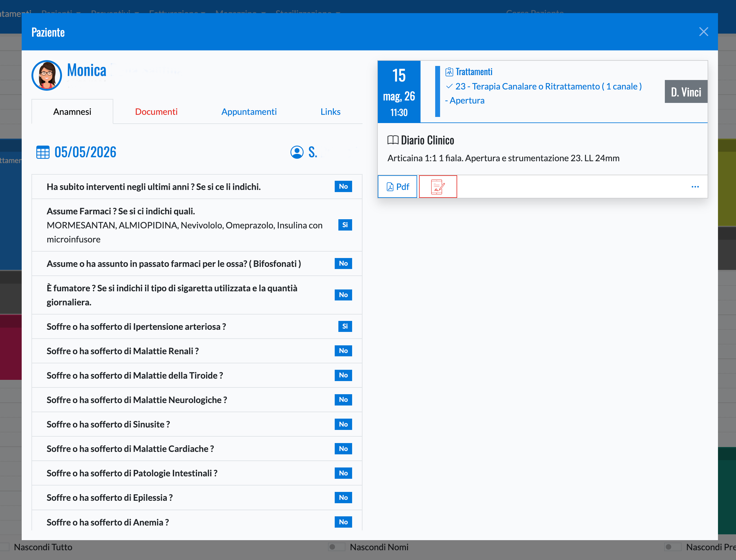Image resolution: width=736 pixels, height=560 pixels.
Task: Click the red signature document icon
Action: [438, 187]
